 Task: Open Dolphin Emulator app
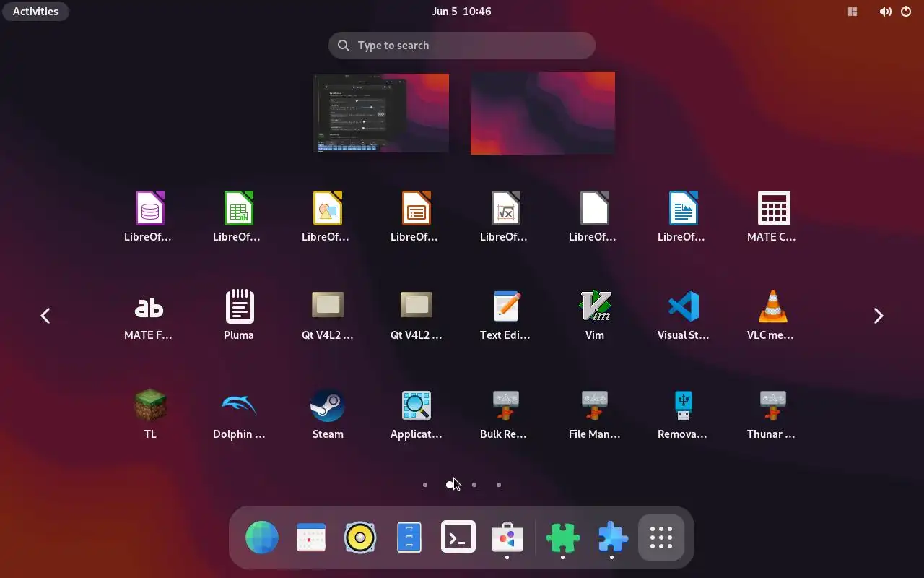tap(239, 405)
